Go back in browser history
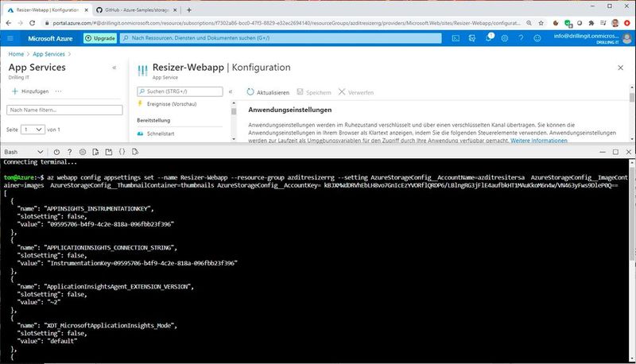 tap(9, 23)
